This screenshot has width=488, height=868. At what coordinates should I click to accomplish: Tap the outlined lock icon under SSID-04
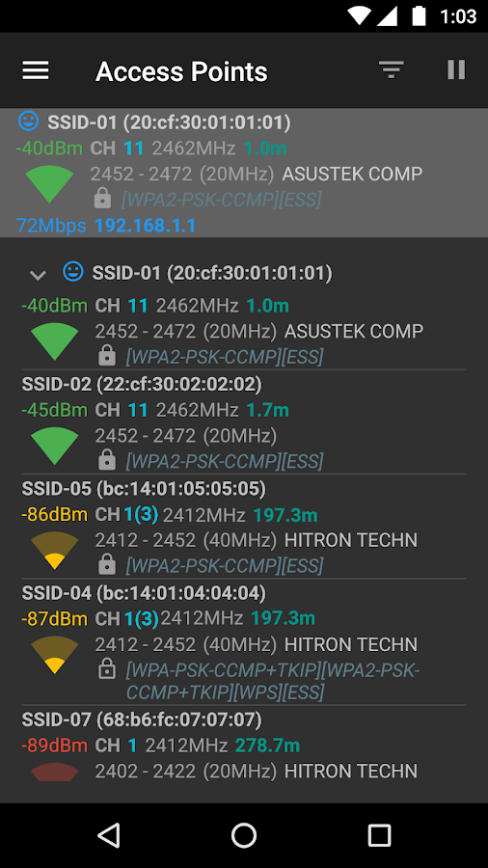[x=107, y=669]
